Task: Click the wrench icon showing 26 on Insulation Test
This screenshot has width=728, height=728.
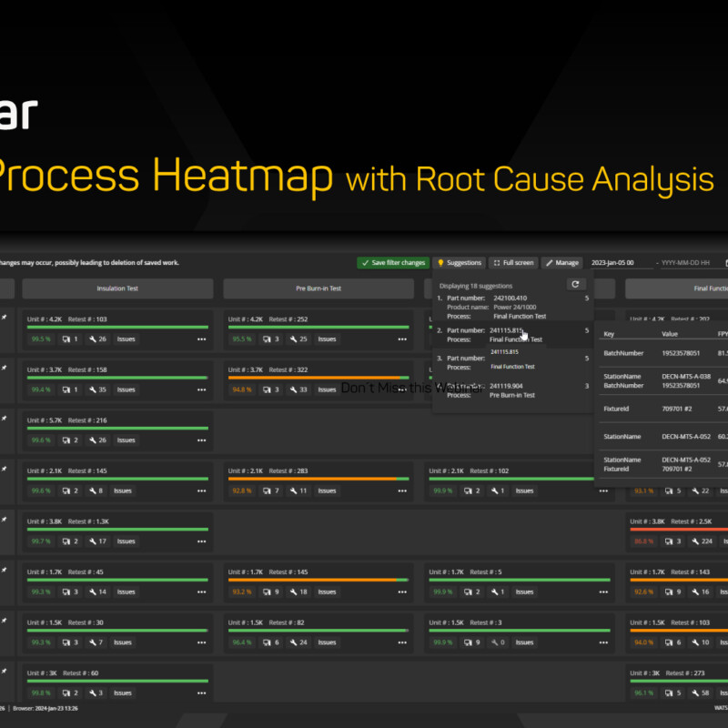Action: (x=96, y=339)
